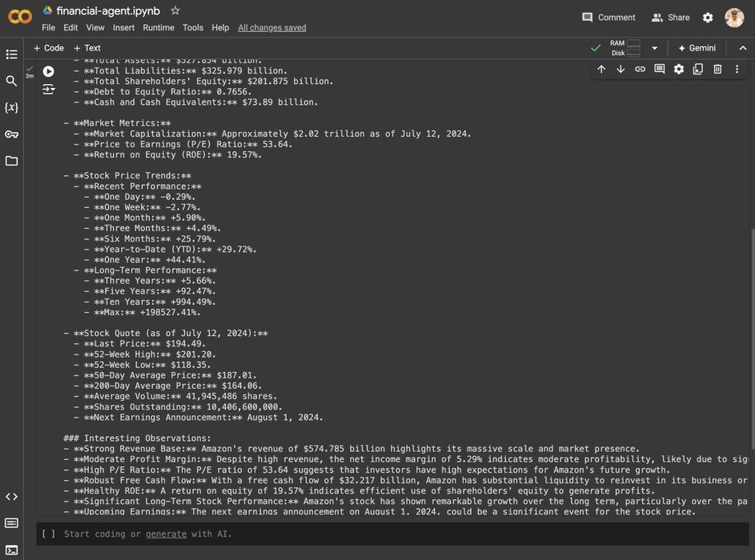Select the 'Debt to Equity Ratio' line

tap(163, 91)
